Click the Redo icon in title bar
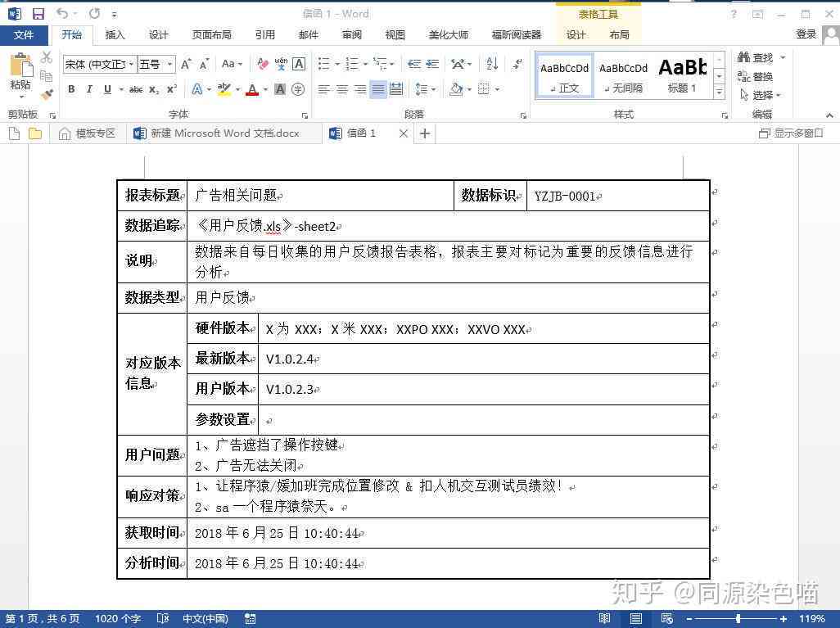Viewport: 840px width, 628px height. pyautogui.click(x=94, y=13)
